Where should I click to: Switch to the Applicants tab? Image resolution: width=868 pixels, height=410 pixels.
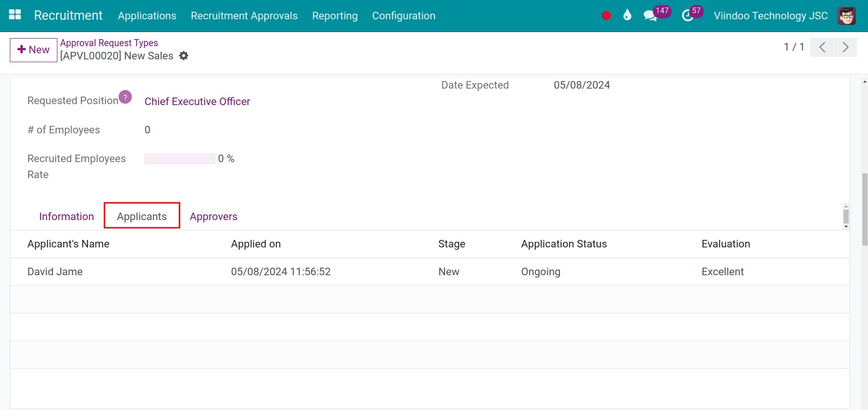tap(142, 216)
